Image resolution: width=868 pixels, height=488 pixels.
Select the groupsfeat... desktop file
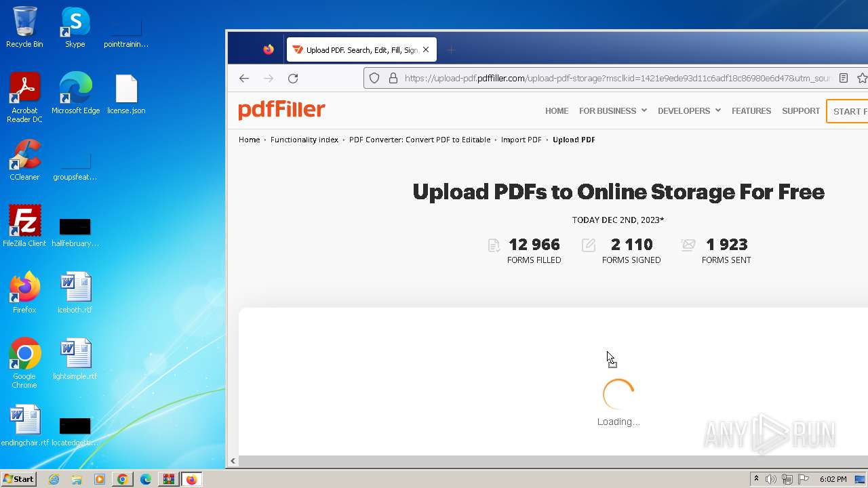[x=75, y=165]
